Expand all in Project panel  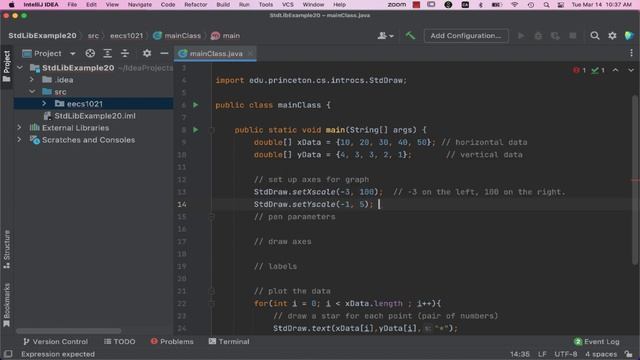click(x=107, y=53)
